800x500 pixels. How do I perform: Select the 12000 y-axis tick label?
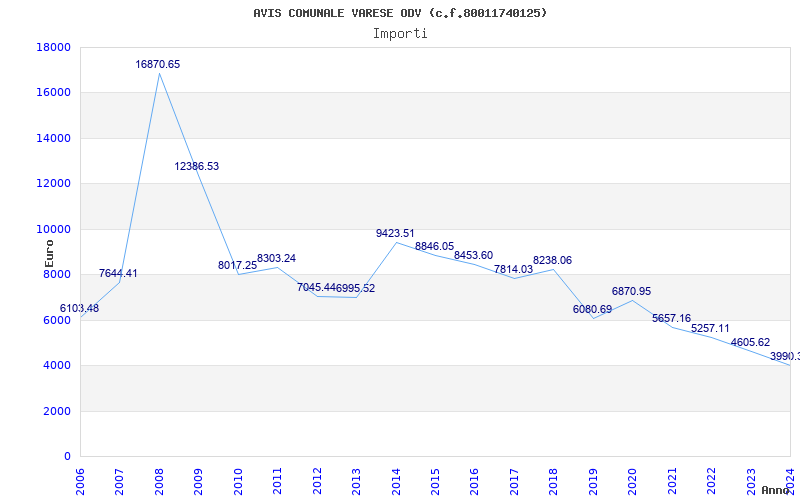(54, 184)
